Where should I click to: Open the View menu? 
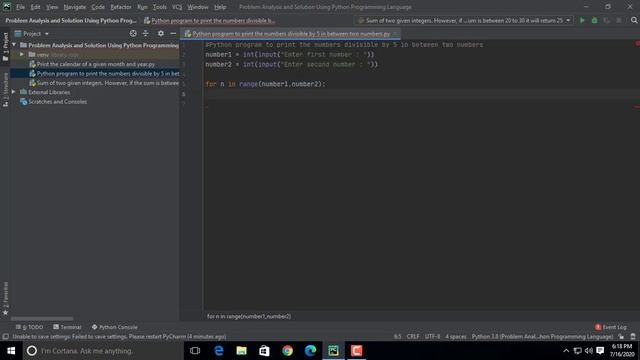[x=52, y=7]
